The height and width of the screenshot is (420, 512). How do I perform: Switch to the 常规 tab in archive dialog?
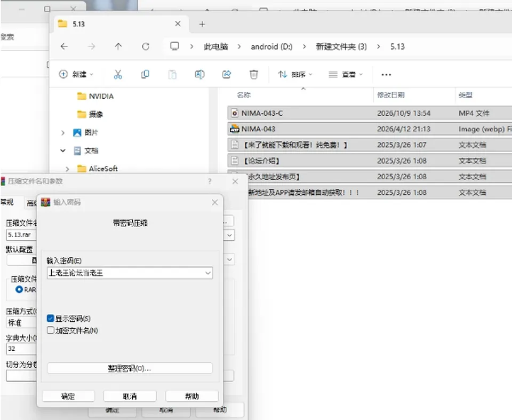point(7,202)
